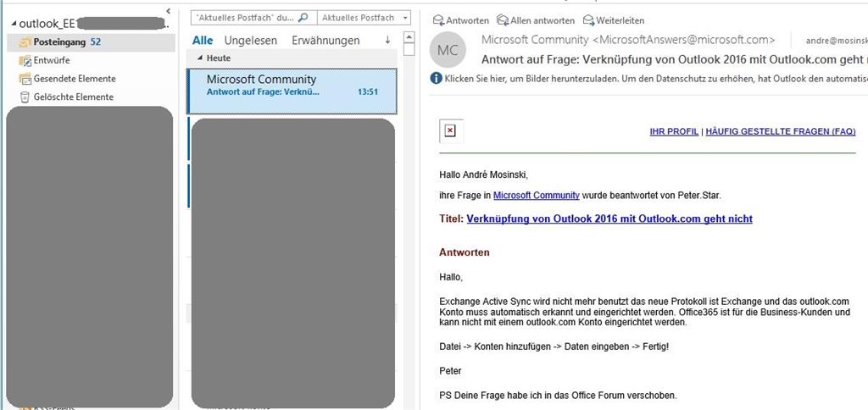Select the Erwähnungen filter tab

point(325,41)
